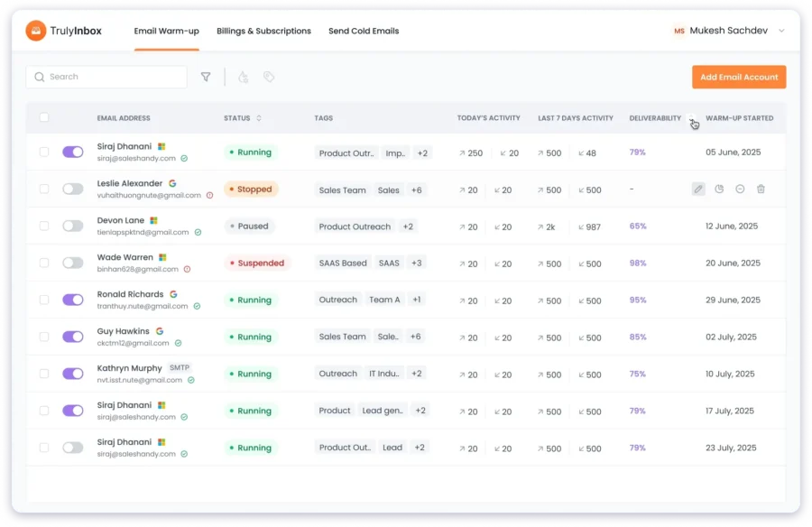Viewport: 812px width, 527px height.
Task: Switch to the Billings & Subscriptions tab
Action: 263,31
